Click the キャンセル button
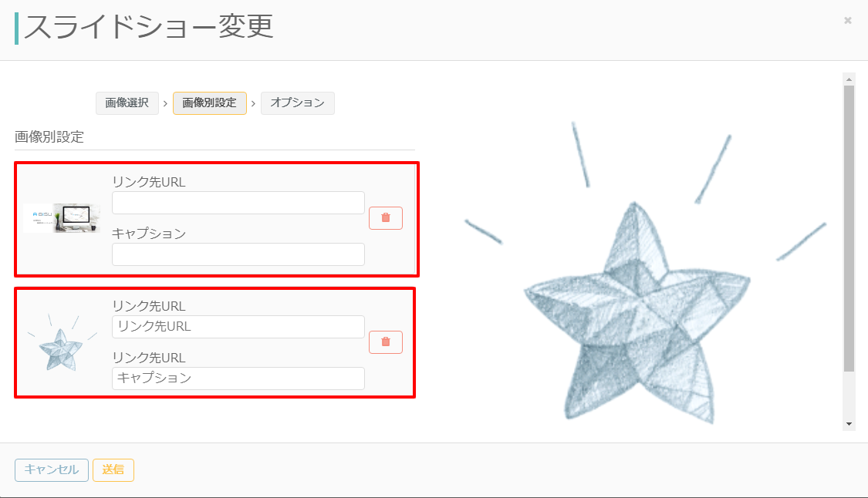The image size is (868, 498). (x=52, y=469)
